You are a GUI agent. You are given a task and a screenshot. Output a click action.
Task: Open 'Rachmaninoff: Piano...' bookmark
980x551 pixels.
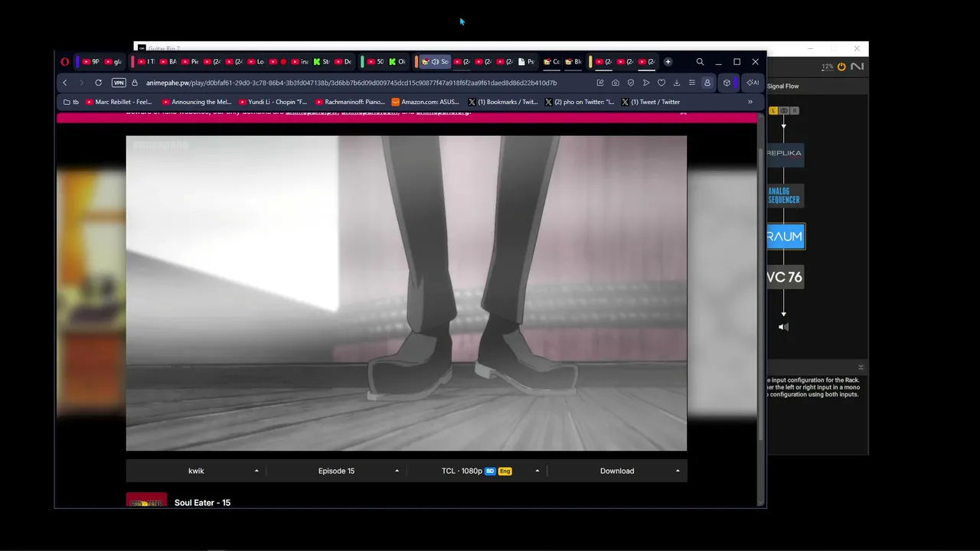[349, 102]
